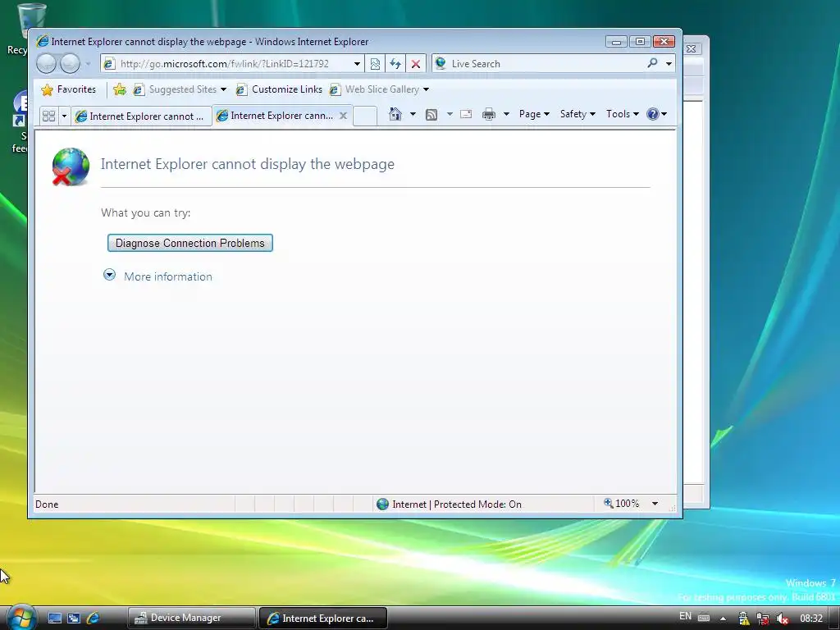Open the recent pages dropdown arrow
Image resolution: width=840 pixels, height=630 pixels.
point(88,64)
